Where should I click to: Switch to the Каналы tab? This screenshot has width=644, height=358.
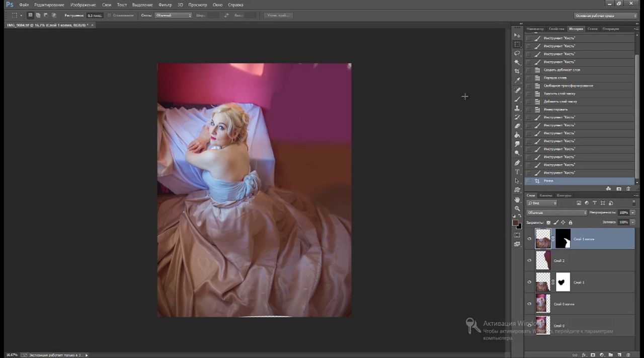pos(546,195)
